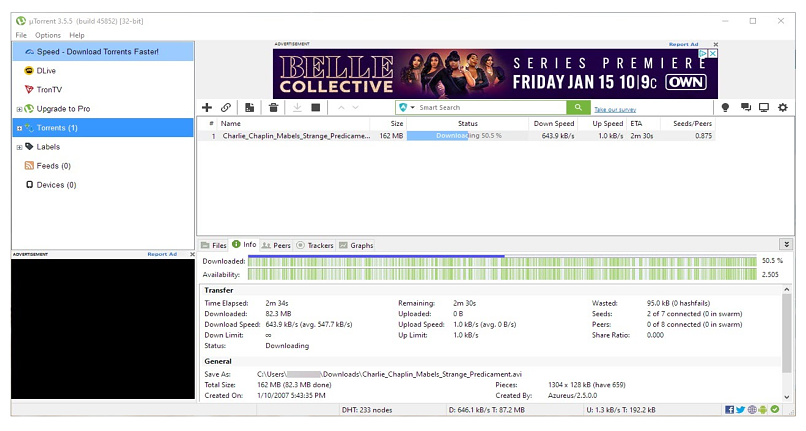Click the info pane scroll up arrow
Screen dimensions: 806x431
tap(786, 290)
